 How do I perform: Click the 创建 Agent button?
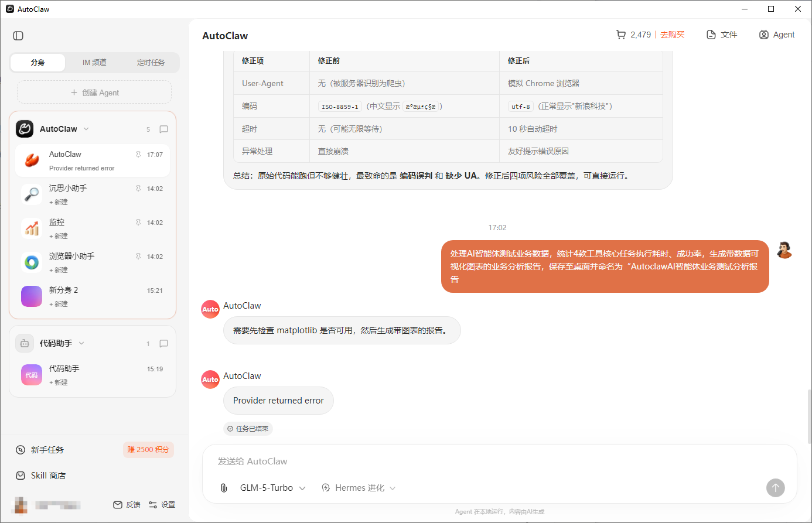click(94, 93)
